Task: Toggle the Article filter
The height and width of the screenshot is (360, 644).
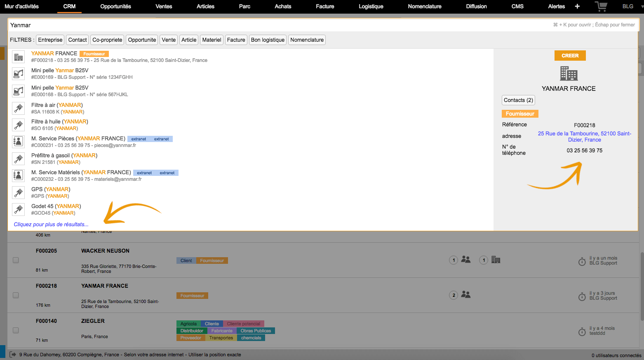Action: pyautogui.click(x=189, y=40)
